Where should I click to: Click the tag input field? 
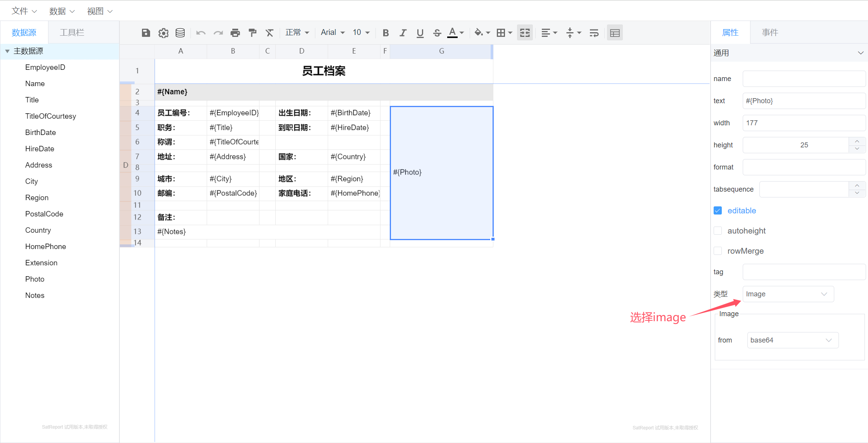[804, 272]
